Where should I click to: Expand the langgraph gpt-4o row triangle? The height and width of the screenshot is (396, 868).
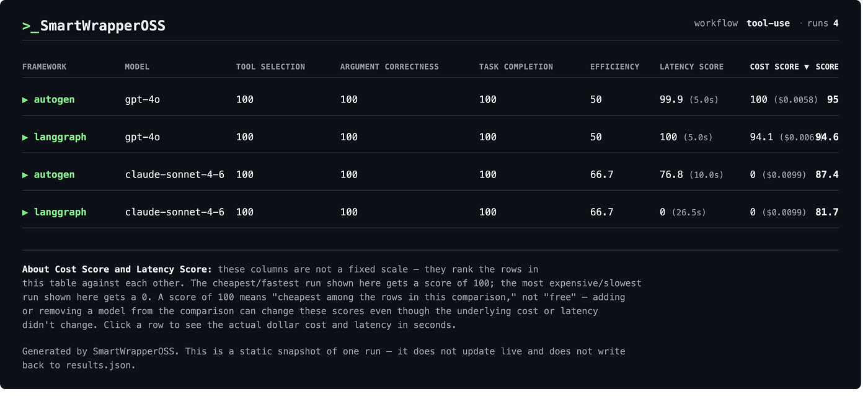[25, 137]
